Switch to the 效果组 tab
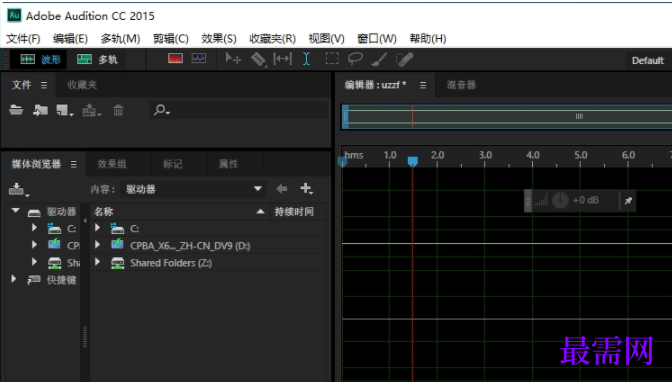This screenshot has width=672, height=382. (111, 164)
